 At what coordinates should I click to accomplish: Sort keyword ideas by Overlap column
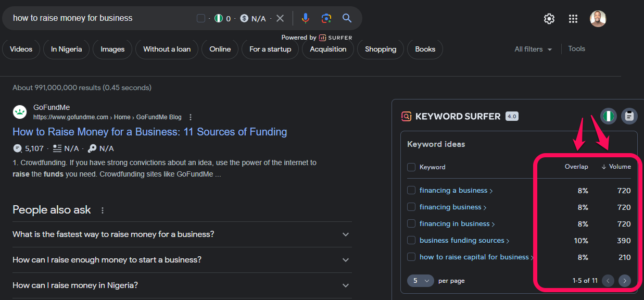576,167
